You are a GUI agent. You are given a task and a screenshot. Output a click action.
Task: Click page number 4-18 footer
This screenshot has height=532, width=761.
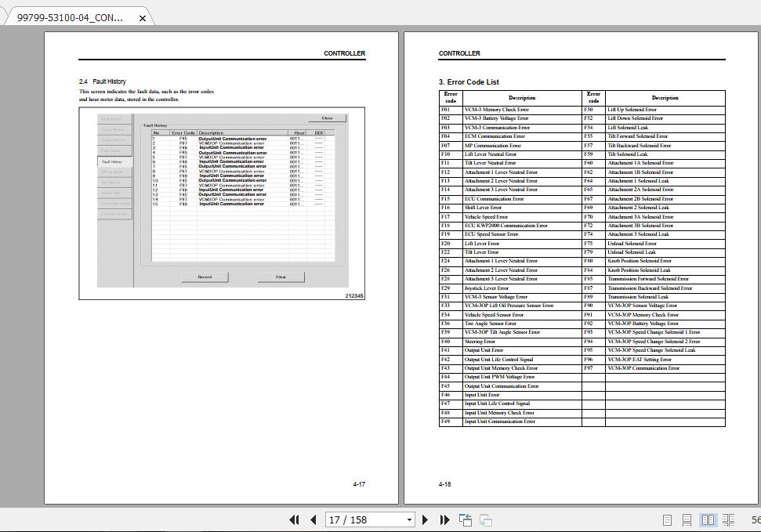[444, 484]
